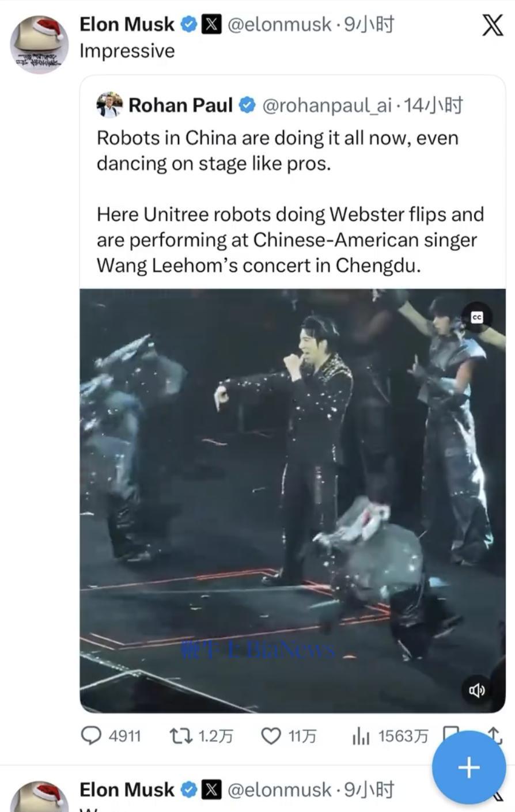
Task: Tap the Elon Musk display name
Action: tap(127, 24)
